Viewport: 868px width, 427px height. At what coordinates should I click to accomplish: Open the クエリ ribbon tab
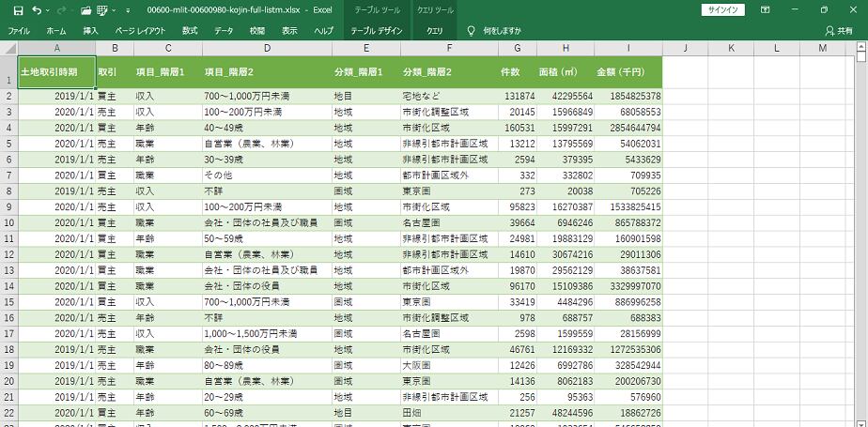pos(435,31)
